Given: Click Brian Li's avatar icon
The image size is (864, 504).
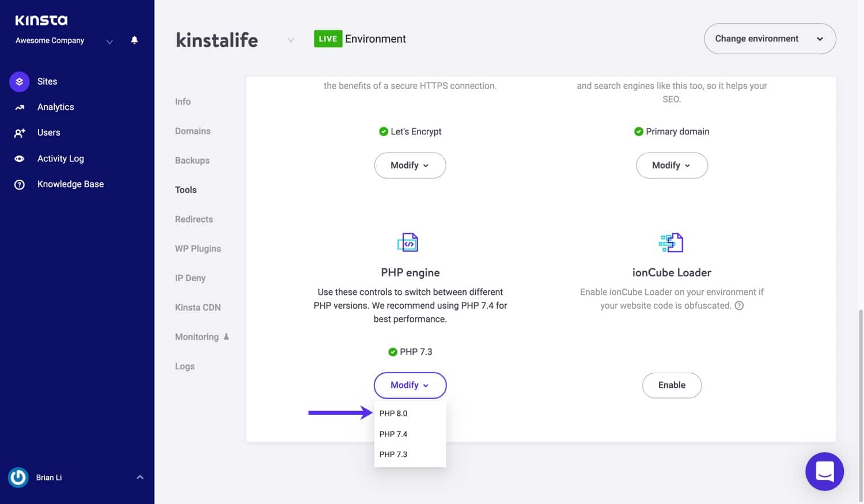Looking at the screenshot, I should click(18, 477).
